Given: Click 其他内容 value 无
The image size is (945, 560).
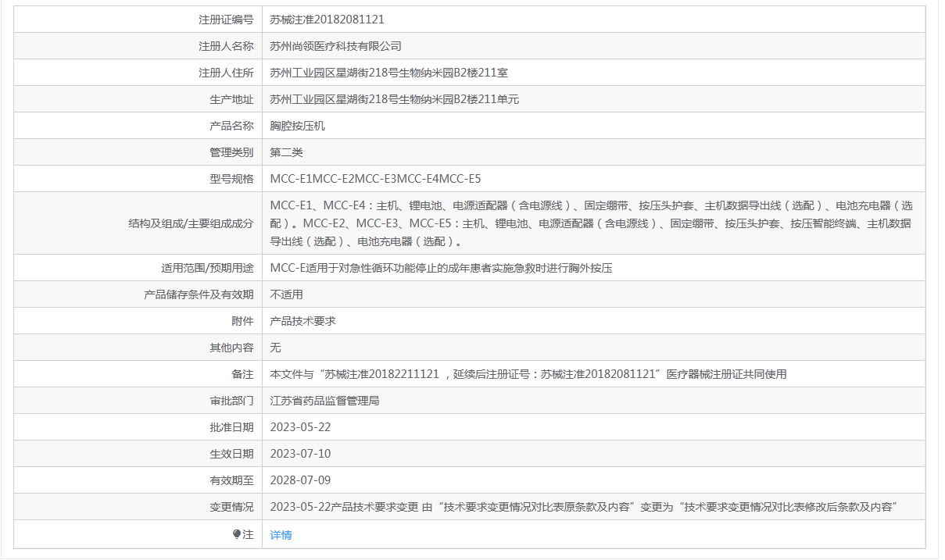Looking at the screenshot, I should click(275, 348).
